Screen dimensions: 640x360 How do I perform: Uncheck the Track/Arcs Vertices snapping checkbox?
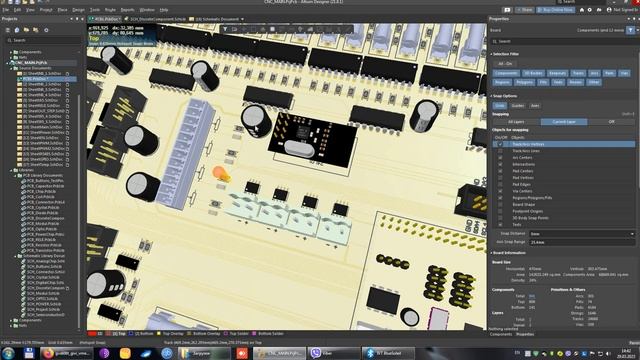[x=500, y=144]
